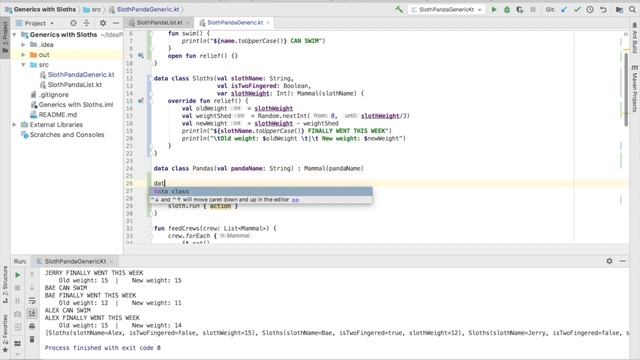The width and height of the screenshot is (640, 360).
Task: Select the out folder row
Action: (67, 55)
